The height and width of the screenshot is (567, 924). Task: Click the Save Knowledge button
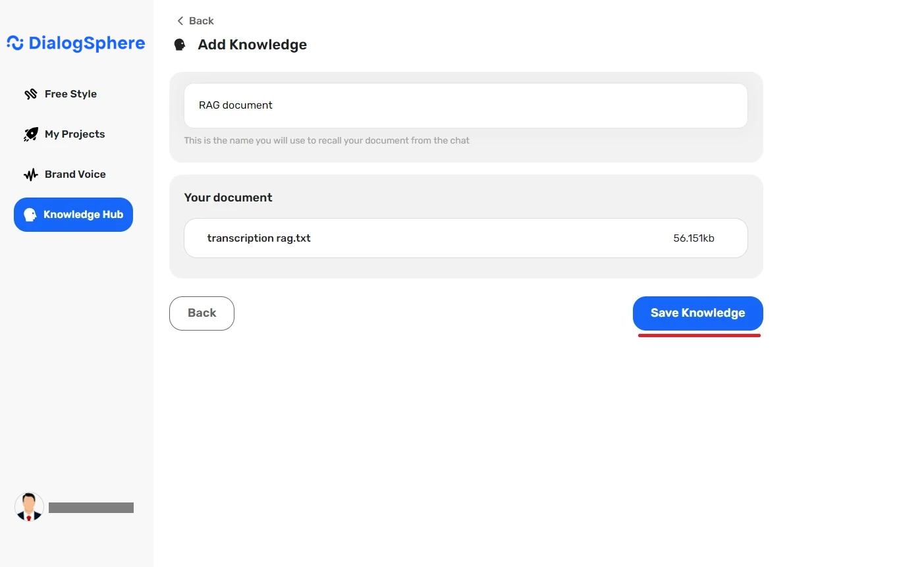tap(697, 313)
